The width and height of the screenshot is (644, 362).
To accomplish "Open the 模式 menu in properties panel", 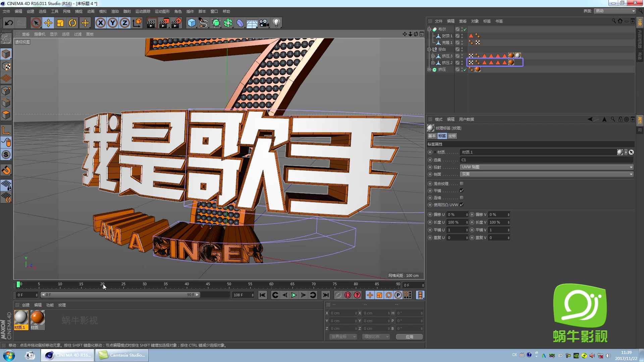I will (437, 119).
